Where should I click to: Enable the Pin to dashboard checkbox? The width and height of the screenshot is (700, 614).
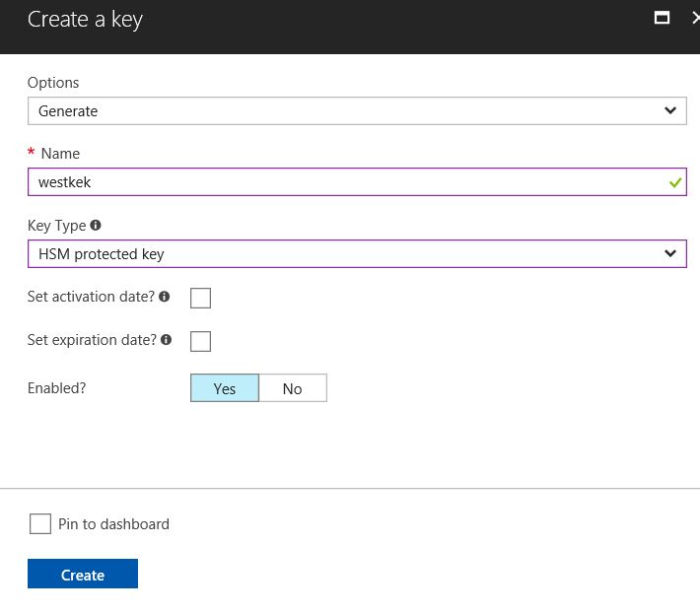(x=40, y=523)
